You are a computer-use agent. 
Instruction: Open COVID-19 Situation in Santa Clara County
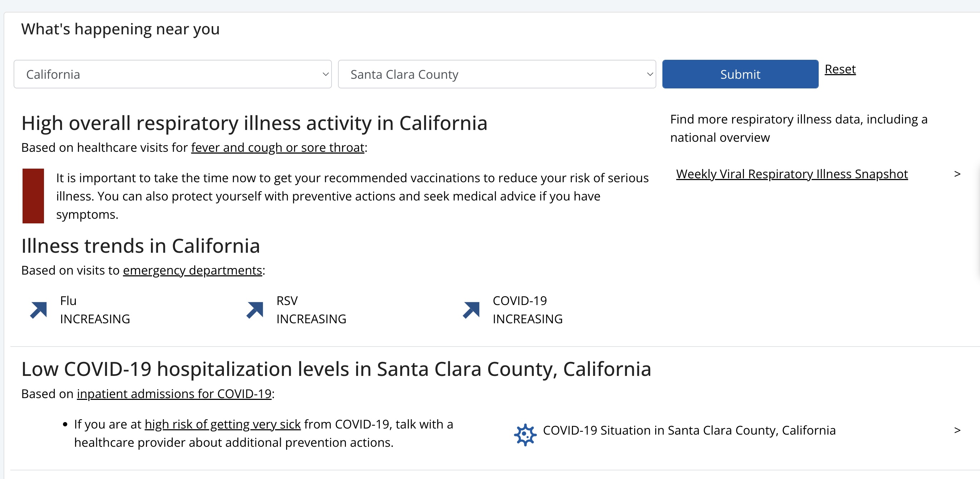click(x=689, y=430)
